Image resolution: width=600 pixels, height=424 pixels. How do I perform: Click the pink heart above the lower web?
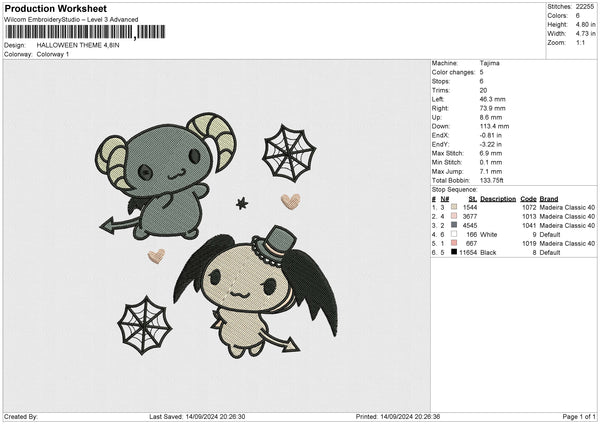tap(156, 256)
